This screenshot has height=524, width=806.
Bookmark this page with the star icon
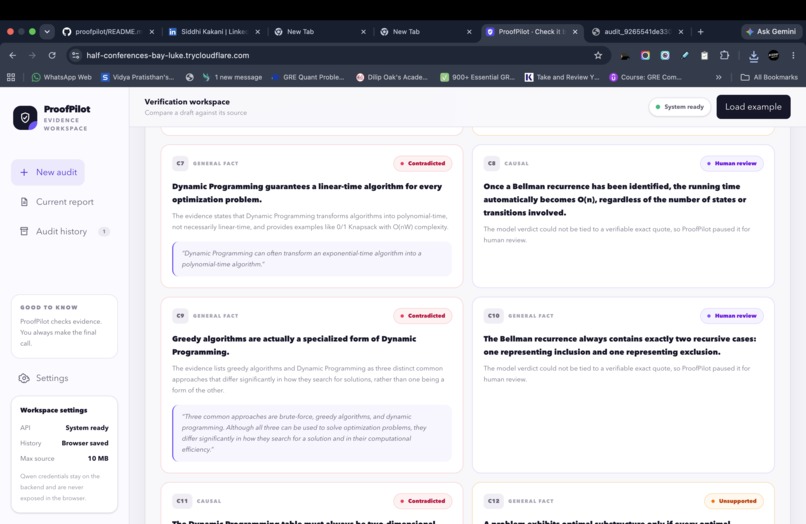[x=598, y=56]
